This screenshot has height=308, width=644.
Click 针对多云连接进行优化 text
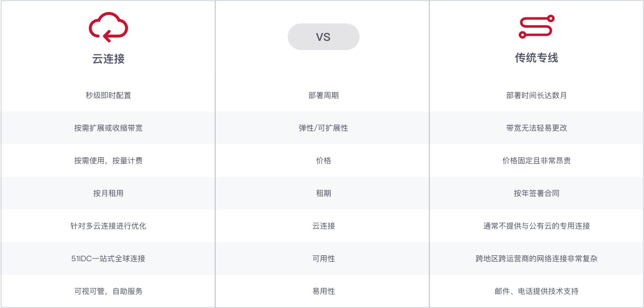coord(108,226)
